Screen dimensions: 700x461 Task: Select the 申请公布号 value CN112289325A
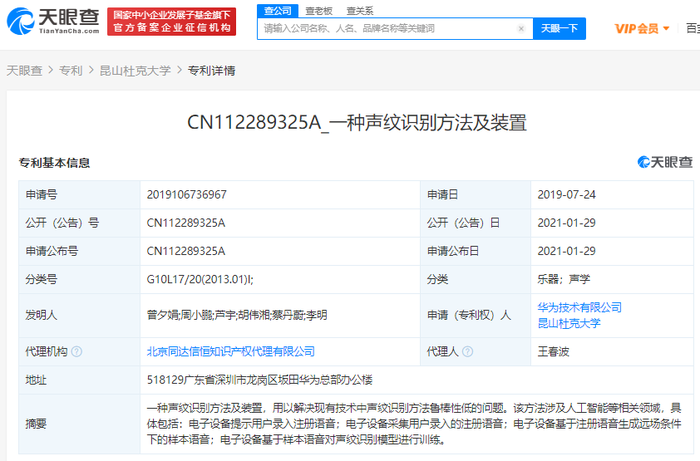pyautogui.click(x=186, y=251)
